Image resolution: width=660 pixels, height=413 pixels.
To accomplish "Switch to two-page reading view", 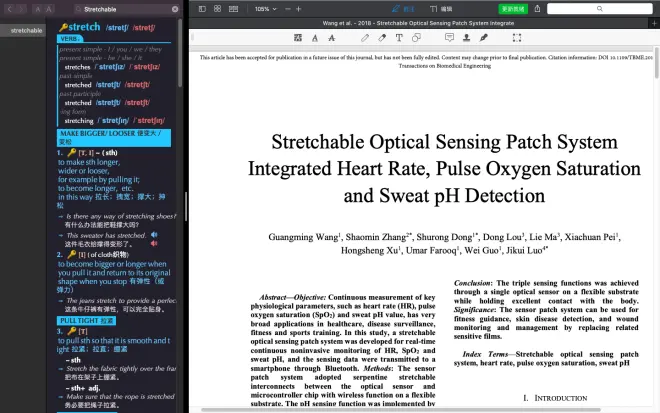I will pyautogui.click(x=233, y=9).
